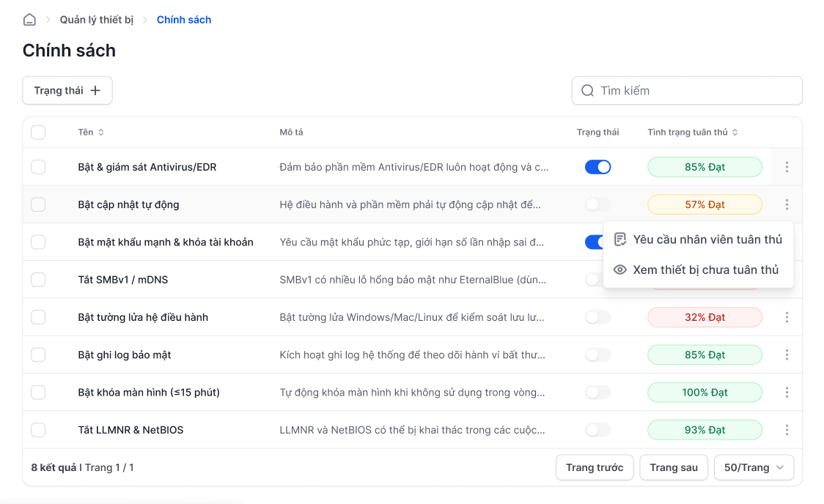Screen dimensions: 824x504
Task: Check the Bật mật khẩu mạnh & khóa tài khoản row
Action: coord(38,242)
